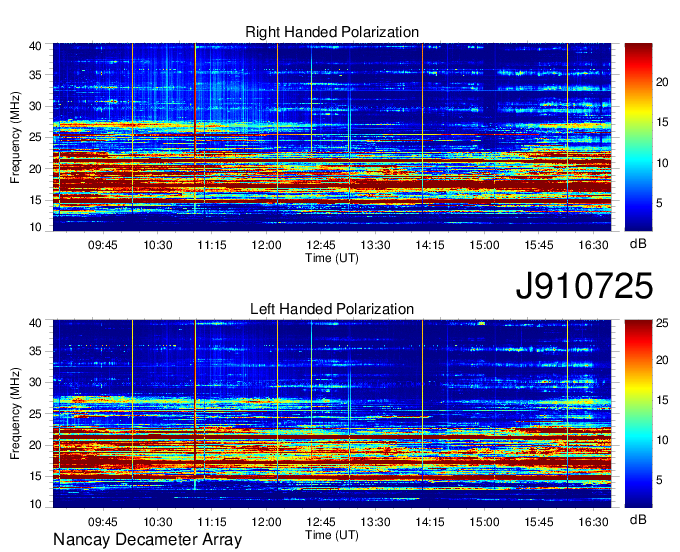Click the Right Handed Polarization spectrogram image
This screenshot has height=552, width=680.
(x=332, y=137)
